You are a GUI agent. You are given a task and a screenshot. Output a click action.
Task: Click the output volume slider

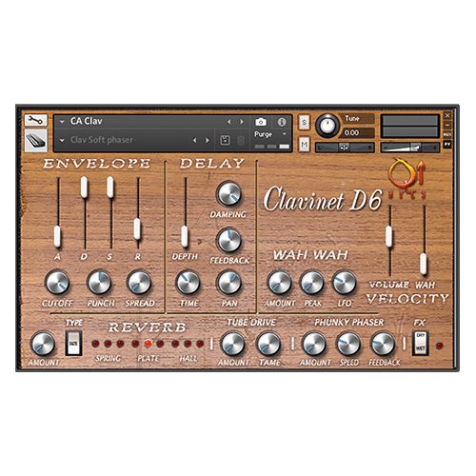coord(410,148)
